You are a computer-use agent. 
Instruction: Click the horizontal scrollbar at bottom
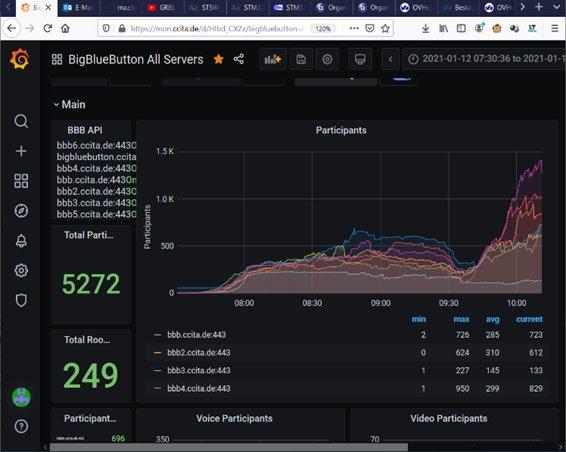pyautogui.click(x=229, y=448)
